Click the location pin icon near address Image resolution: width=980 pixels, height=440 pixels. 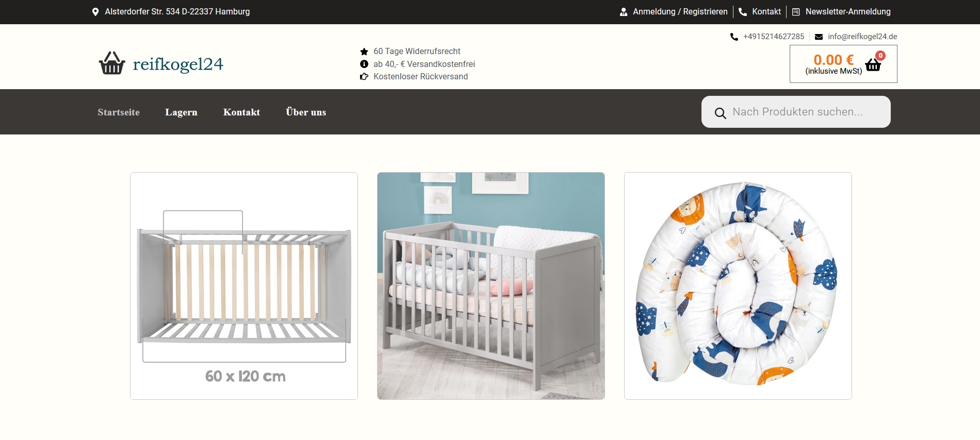pyautogui.click(x=95, y=12)
